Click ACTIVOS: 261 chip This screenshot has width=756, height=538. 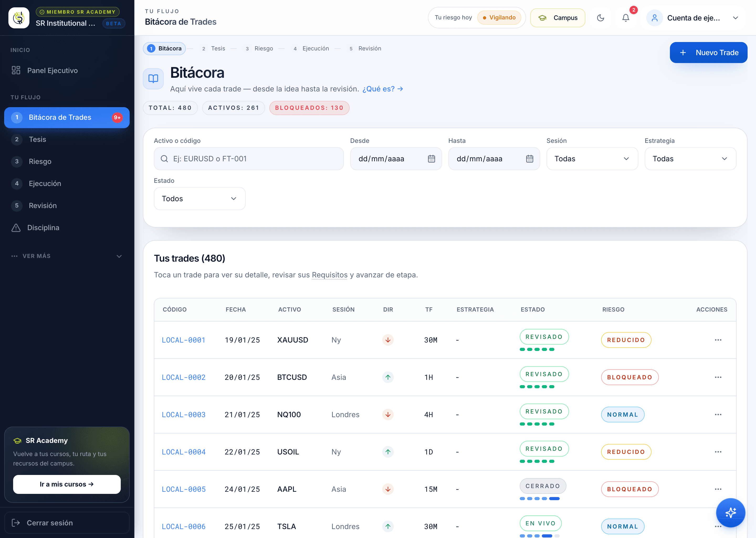[x=233, y=108]
